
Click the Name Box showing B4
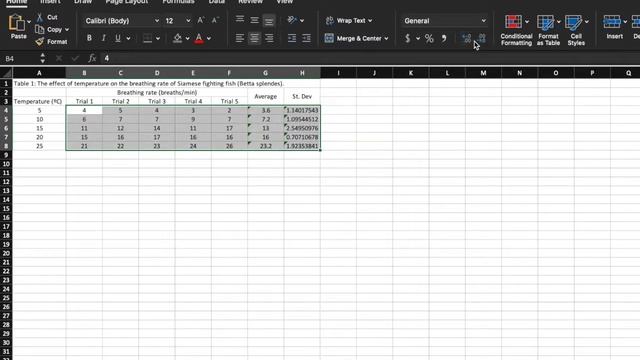[x=20, y=58]
